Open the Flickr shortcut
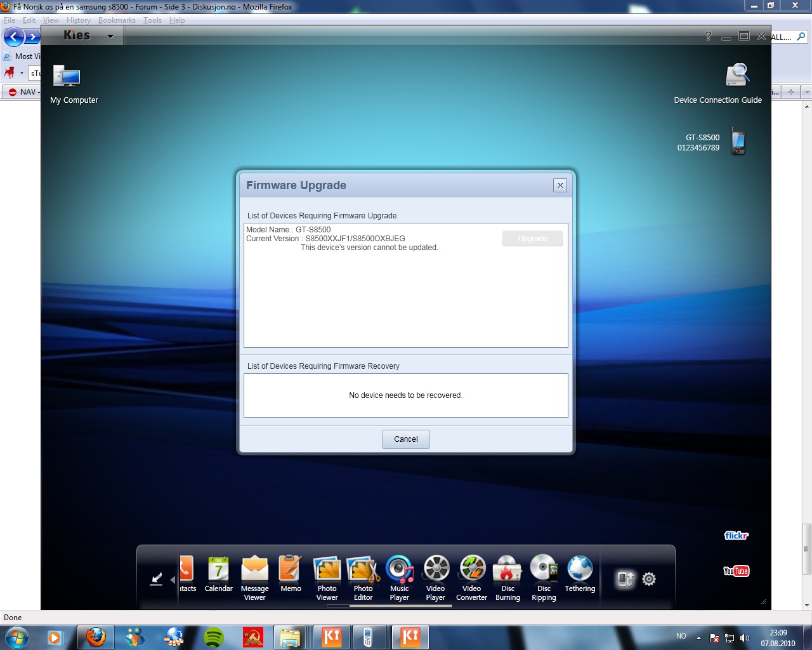This screenshot has height=650, width=812. [x=737, y=535]
